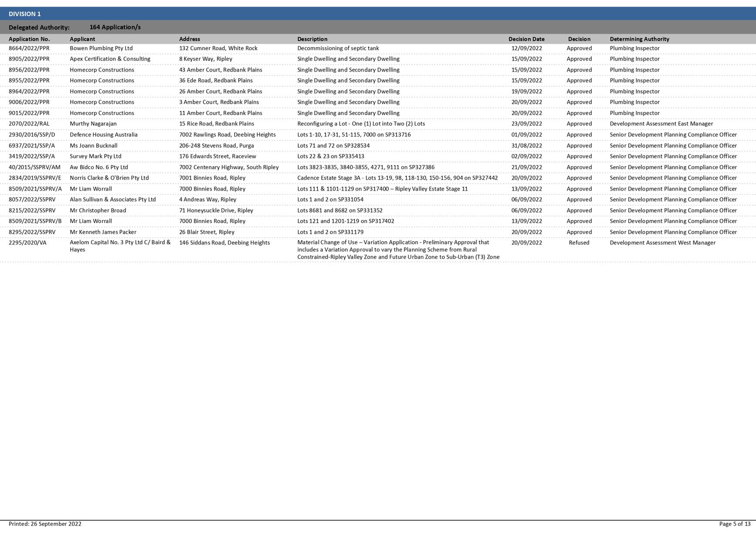756x535 pixels.
Task: Click the 'Decision' column header
Action: click(579, 39)
